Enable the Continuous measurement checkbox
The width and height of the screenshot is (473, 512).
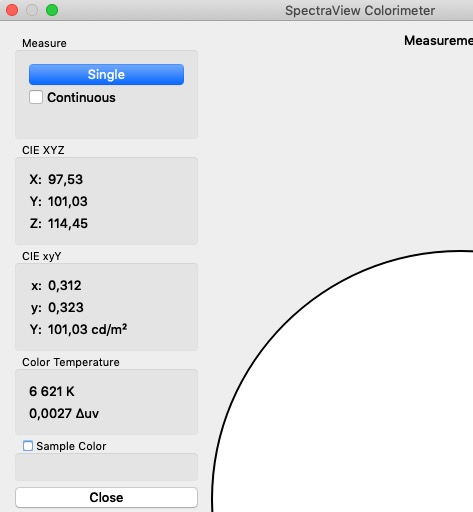(36, 97)
